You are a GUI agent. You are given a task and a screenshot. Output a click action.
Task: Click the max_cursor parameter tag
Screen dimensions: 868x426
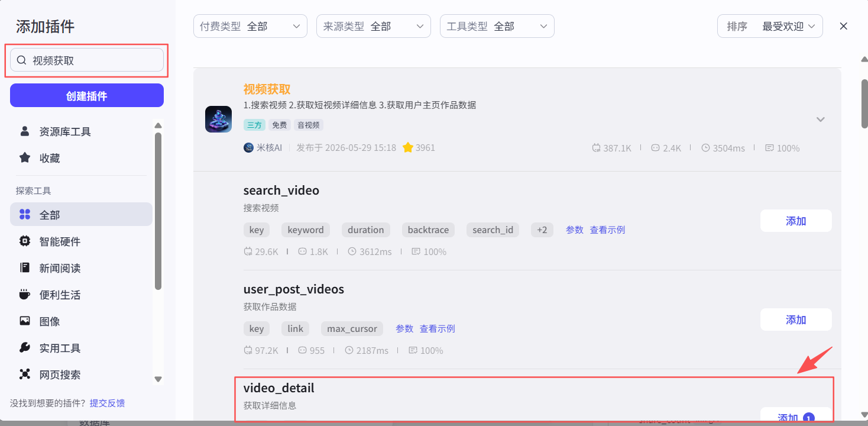[x=352, y=328]
